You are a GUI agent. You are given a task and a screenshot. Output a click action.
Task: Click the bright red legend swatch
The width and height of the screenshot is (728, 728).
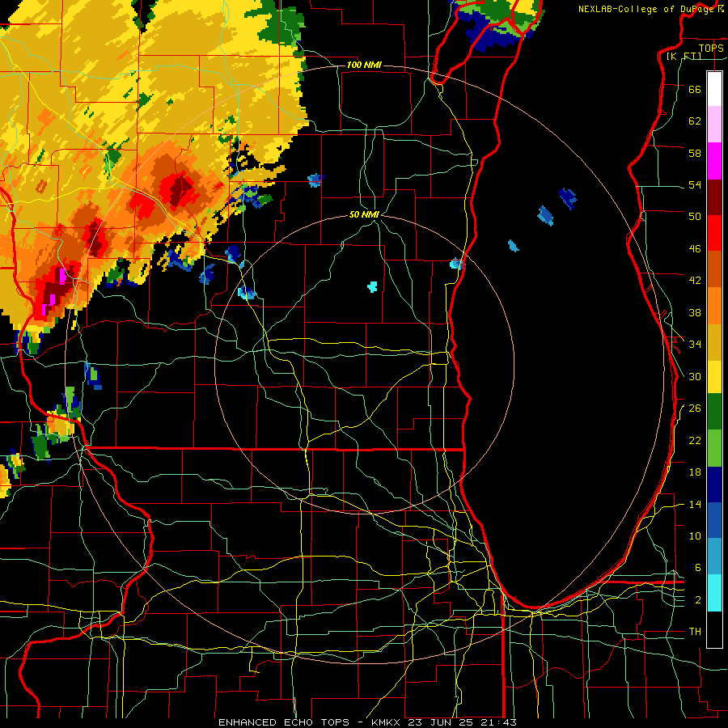714,233
